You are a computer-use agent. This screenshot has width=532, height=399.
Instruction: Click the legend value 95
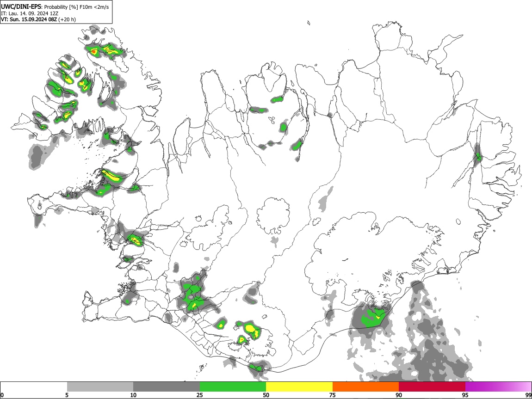pyautogui.click(x=465, y=395)
